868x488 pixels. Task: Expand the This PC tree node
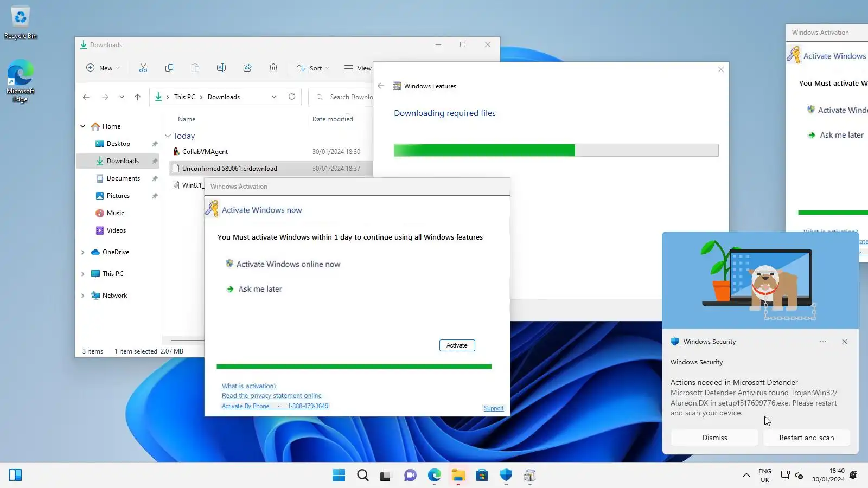point(83,274)
